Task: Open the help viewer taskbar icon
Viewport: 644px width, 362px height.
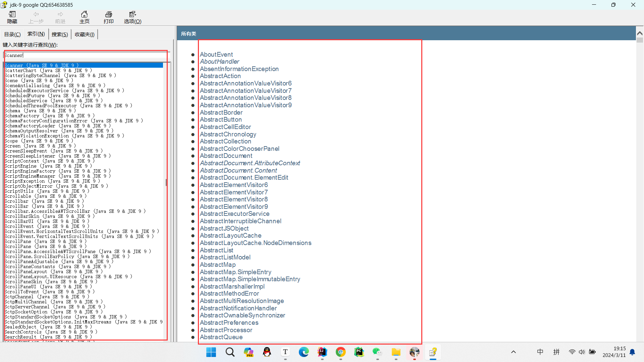Action: (x=433, y=352)
